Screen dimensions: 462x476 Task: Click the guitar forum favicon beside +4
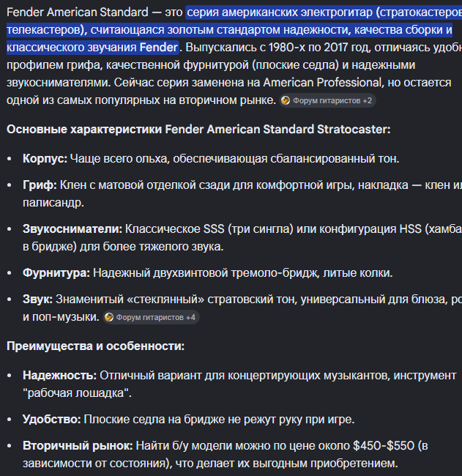click(108, 317)
